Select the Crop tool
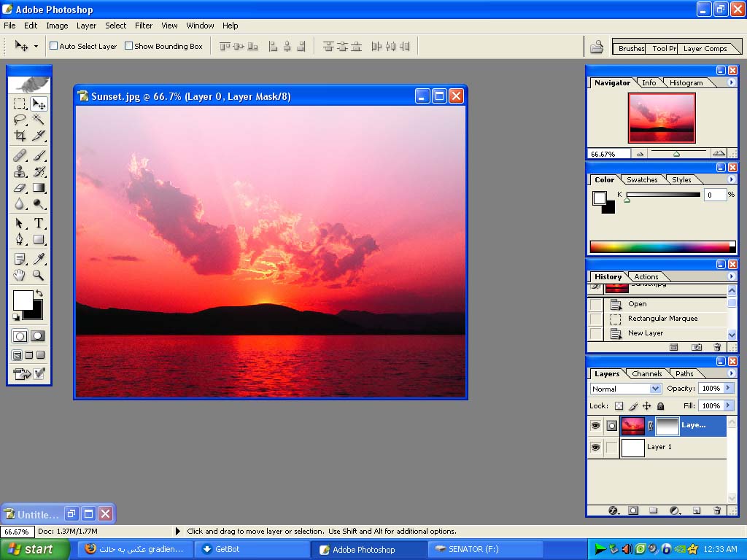 20,136
